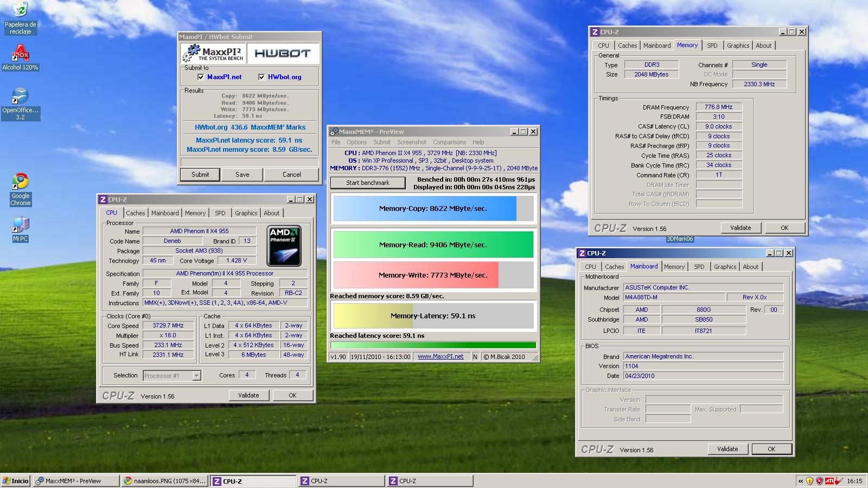
Task: Click the 3DMark06 label on the desktop
Action: tap(680, 239)
